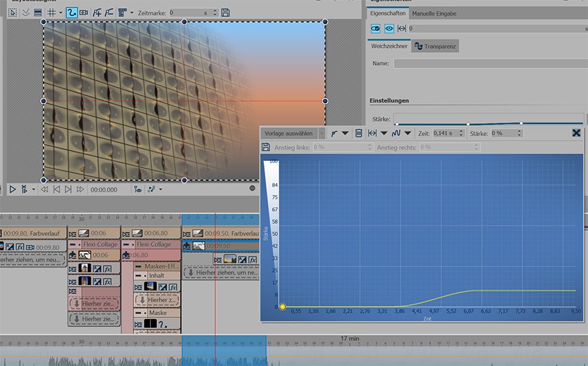Screen dimensions: 588x366
Task: Delete the keyframe with the trash icon
Action: point(359,133)
